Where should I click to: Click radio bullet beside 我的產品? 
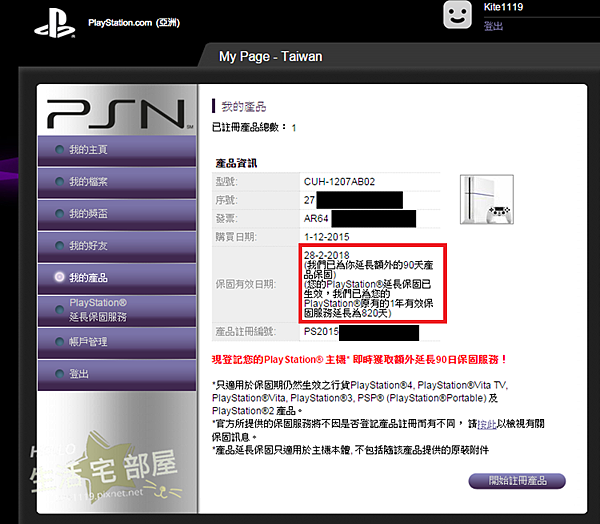tap(59, 277)
